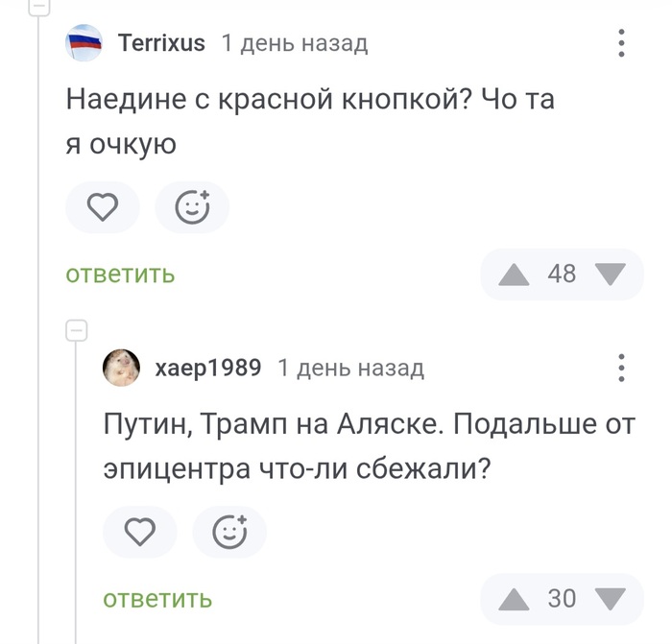The height and width of the screenshot is (644, 672).
Task: Like the Terrixus comment with the heart
Action: (103, 207)
